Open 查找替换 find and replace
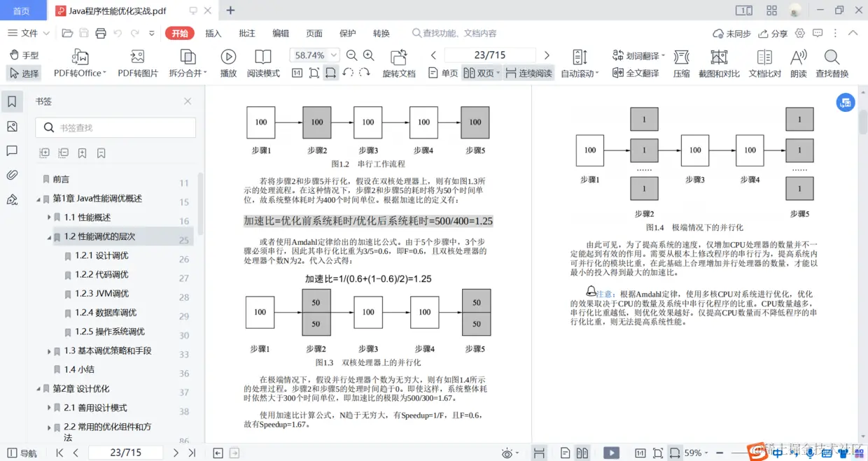The height and width of the screenshot is (461, 868). 832,64
